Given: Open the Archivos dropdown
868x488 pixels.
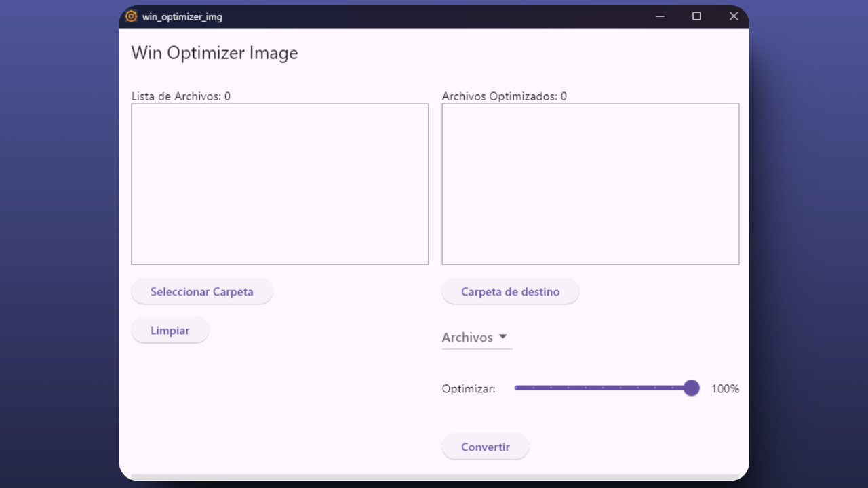Looking at the screenshot, I should coord(477,338).
